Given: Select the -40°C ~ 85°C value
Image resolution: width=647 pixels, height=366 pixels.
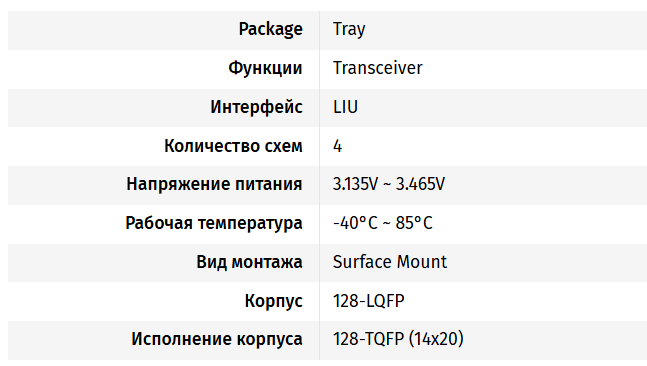Looking at the screenshot, I should pyautogui.click(x=383, y=223).
